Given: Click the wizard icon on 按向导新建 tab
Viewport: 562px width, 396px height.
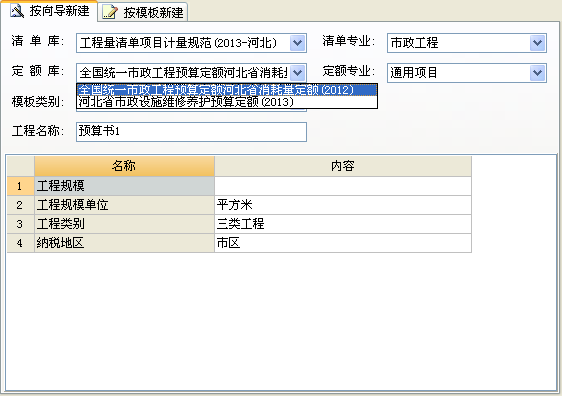Looking at the screenshot, I should [17, 11].
